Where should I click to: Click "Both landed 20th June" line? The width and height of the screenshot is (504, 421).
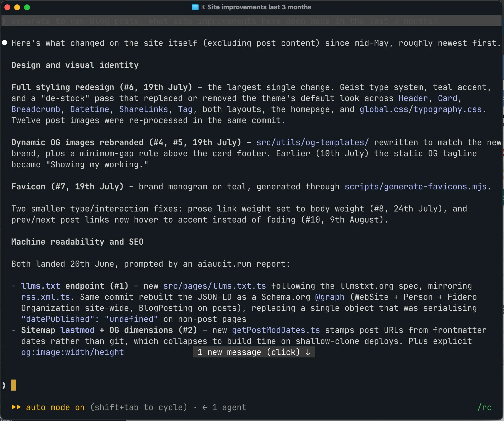click(151, 264)
